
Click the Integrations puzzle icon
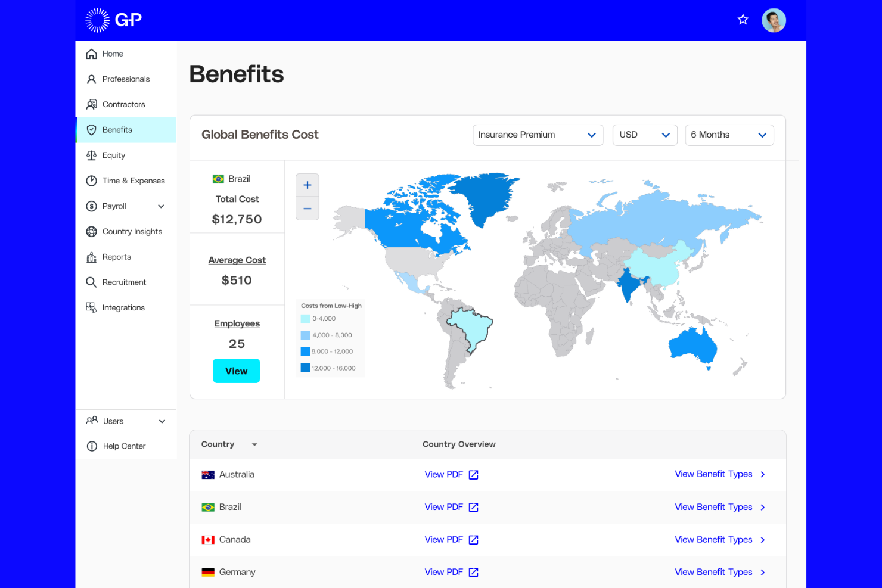(92, 307)
